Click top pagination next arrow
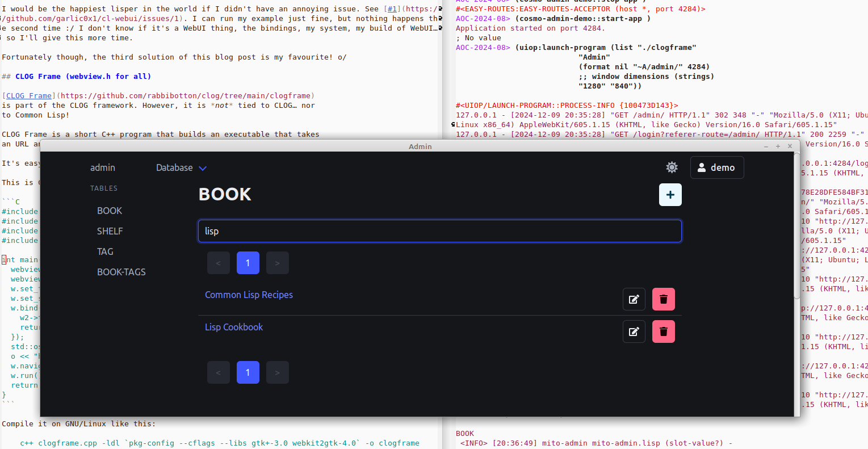Viewport: 868px width, 449px height. [x=277, y=263]
